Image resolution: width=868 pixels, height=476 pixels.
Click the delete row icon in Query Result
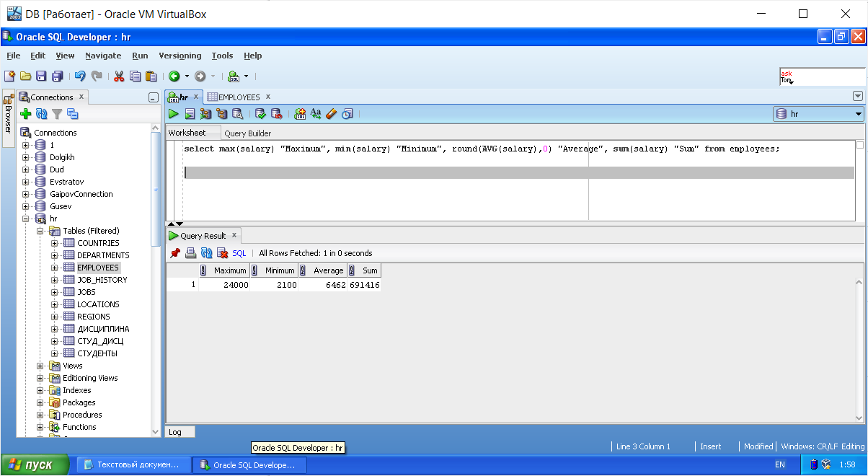222,253
